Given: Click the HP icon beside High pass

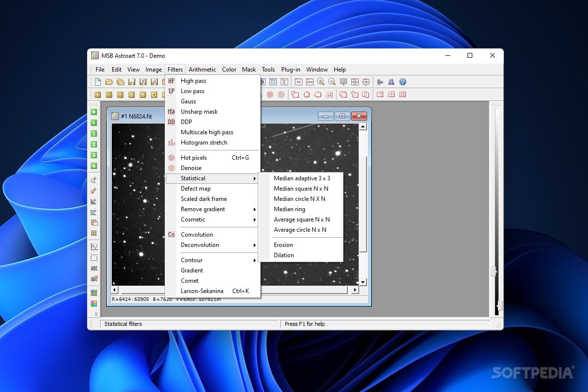Looking at the screenshot, I should tap(171, 81).
